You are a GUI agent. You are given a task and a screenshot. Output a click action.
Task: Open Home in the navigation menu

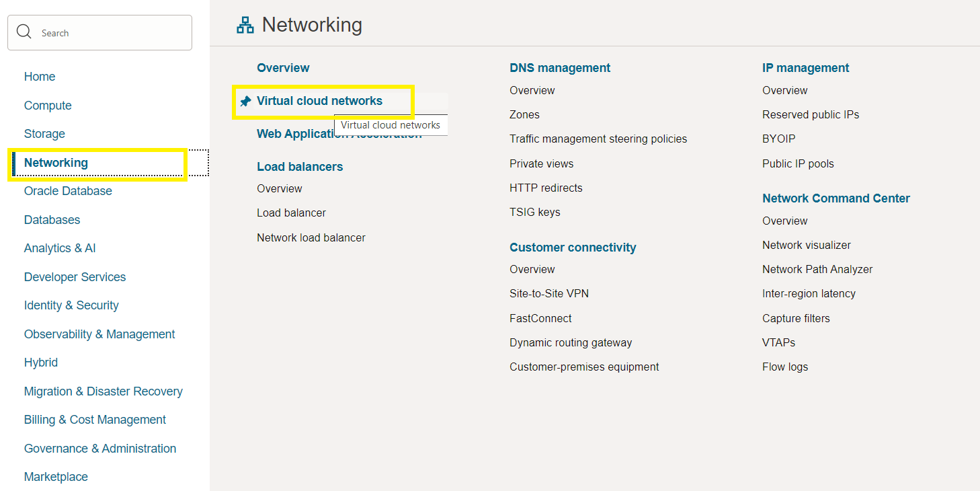tap(40, 77)
